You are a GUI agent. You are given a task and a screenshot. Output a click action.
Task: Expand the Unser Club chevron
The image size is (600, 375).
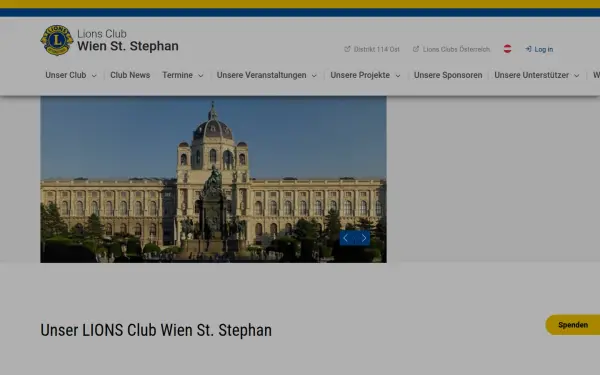[x=94, y=76]
